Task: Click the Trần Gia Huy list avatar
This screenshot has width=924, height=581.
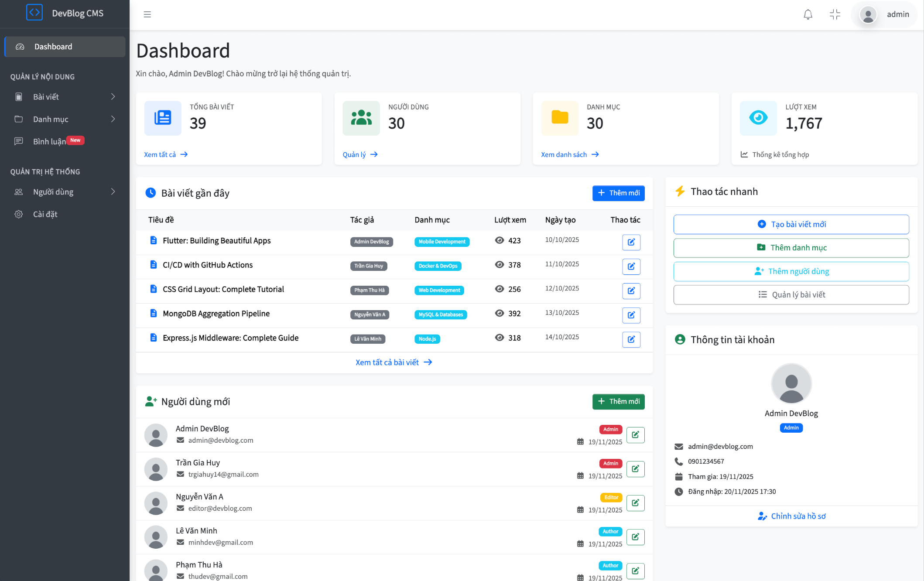Action: pyautogui.click(x=156, y=469)
